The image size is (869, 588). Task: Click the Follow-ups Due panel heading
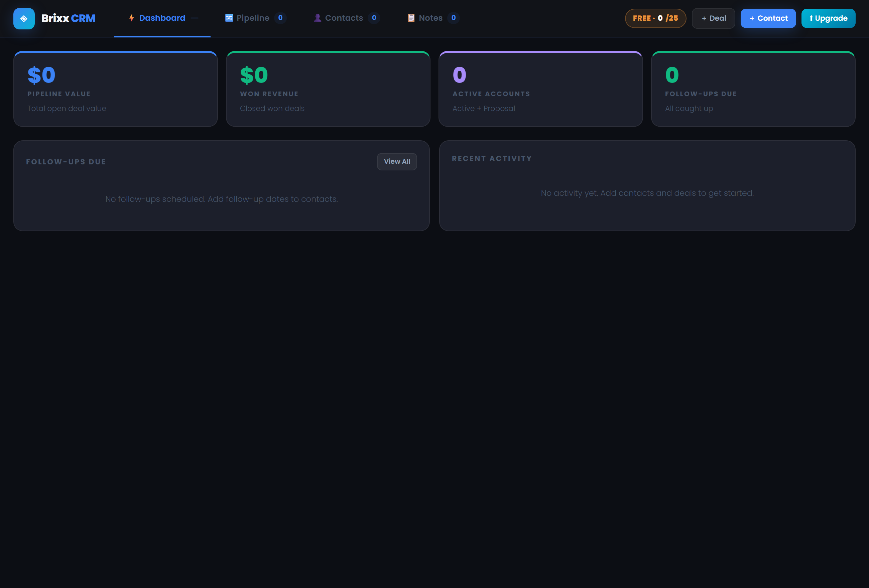coord(66,162)
